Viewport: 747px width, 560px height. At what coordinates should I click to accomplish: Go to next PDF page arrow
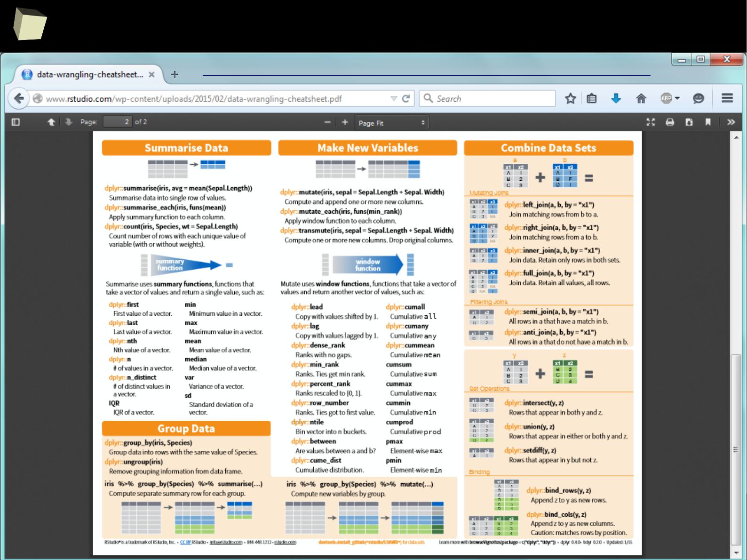point(69,122)
